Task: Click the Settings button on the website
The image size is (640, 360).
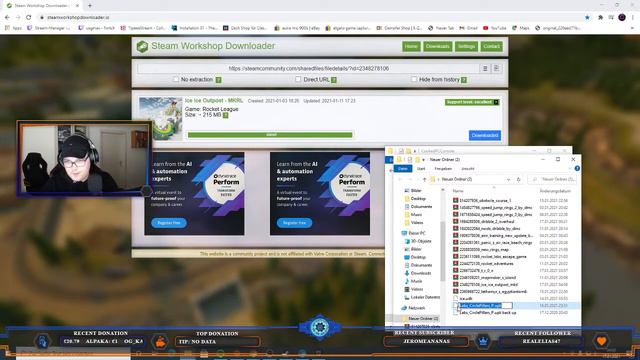Action: tap(466, 47)
